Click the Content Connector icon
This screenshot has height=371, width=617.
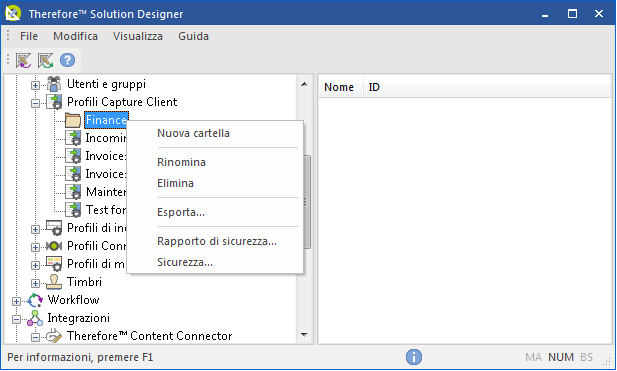[54, 336]
